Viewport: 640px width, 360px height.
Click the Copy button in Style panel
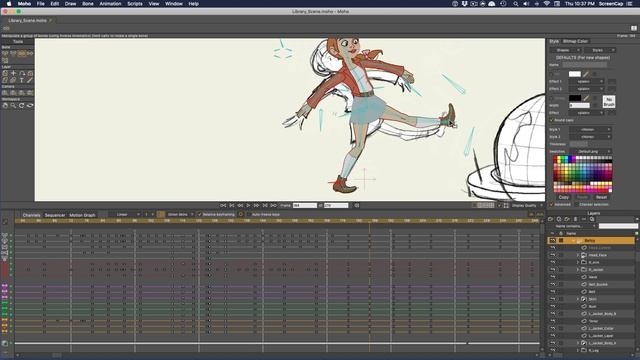click(564, 197)
